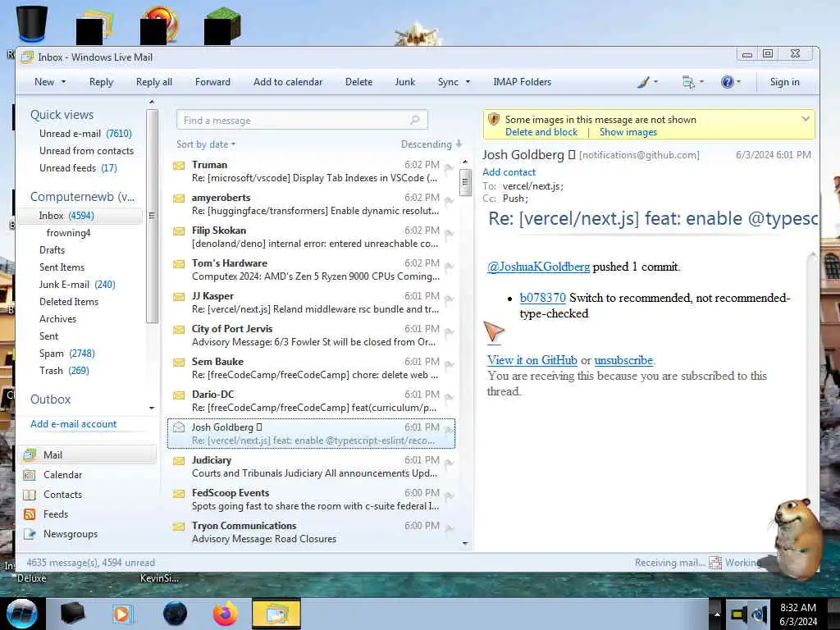The image size is (840, 630).
Task: Click the volume icon in system tray
Action: point(759,614)
